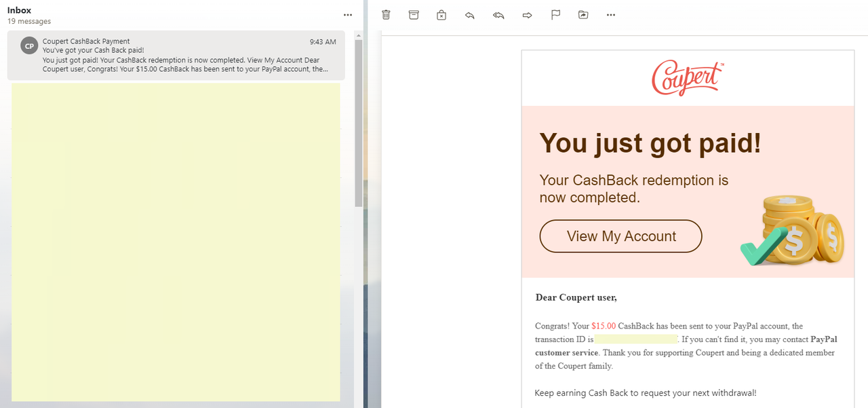Image resolution: width=868 pixels, height=408 pixels.
Task: Move email to another folder
Action: click(x=583, y=15)
